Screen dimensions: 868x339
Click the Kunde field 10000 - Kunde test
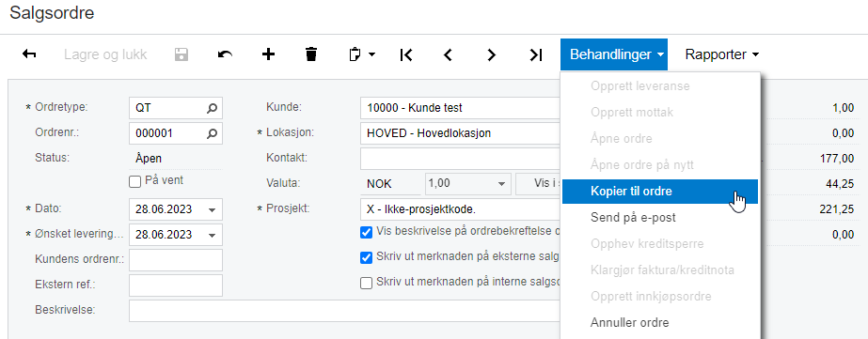461,108
